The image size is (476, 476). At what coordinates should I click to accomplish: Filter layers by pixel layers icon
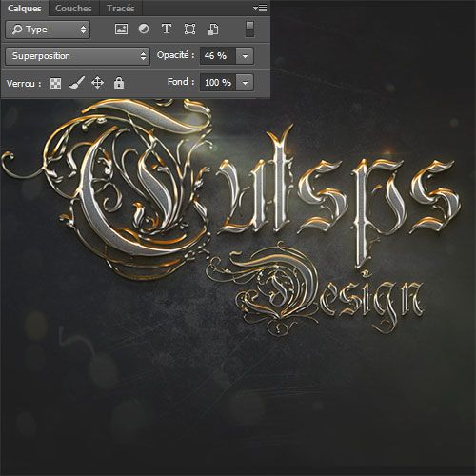click(121, 30)
